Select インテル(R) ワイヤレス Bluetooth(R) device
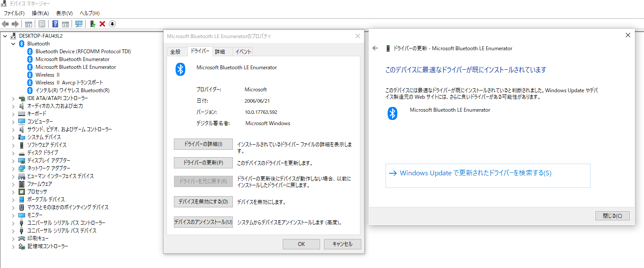 pos(72,90)
